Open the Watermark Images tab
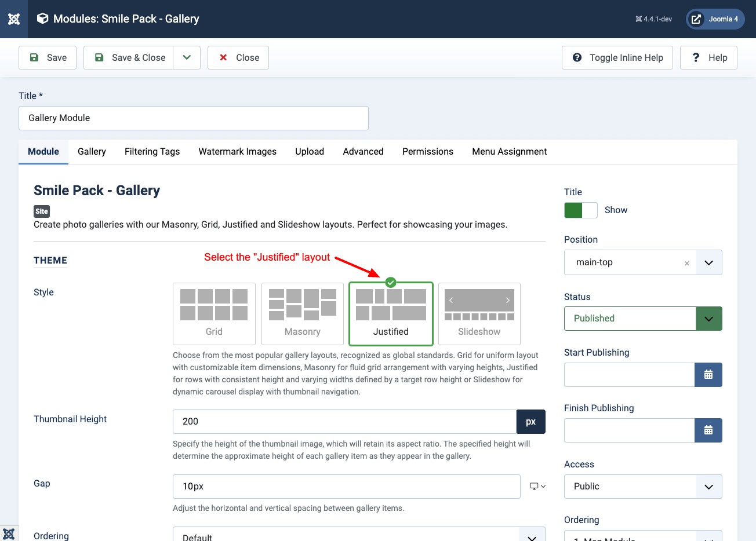This screenshot has width=756, height=541. click(238, 151)
